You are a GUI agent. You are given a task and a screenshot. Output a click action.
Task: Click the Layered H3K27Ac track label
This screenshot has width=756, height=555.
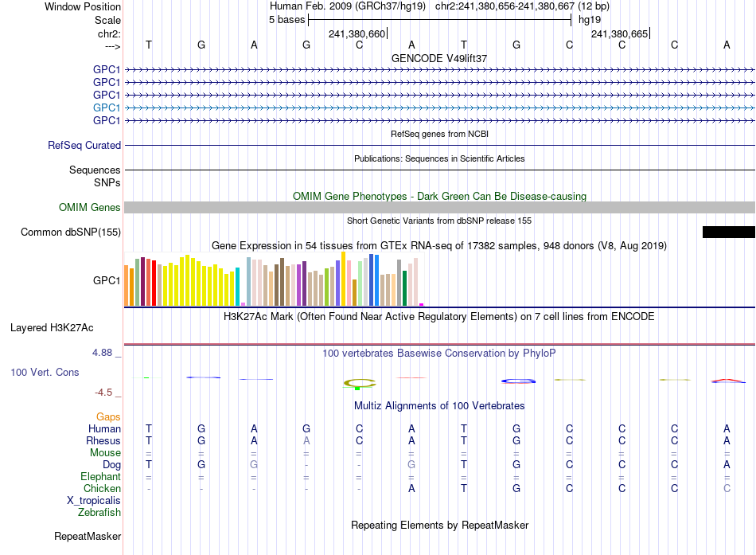[52, 328]
